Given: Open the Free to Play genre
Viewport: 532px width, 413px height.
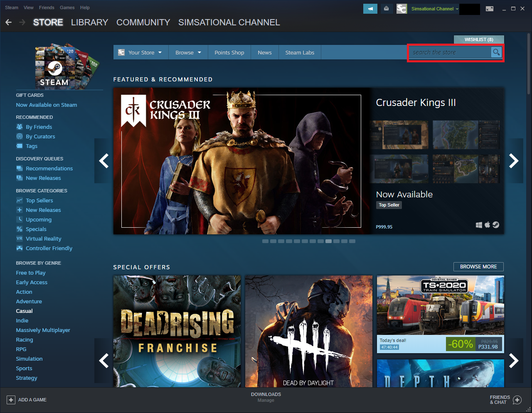Looking at the screenshot, I should [31, 273].
